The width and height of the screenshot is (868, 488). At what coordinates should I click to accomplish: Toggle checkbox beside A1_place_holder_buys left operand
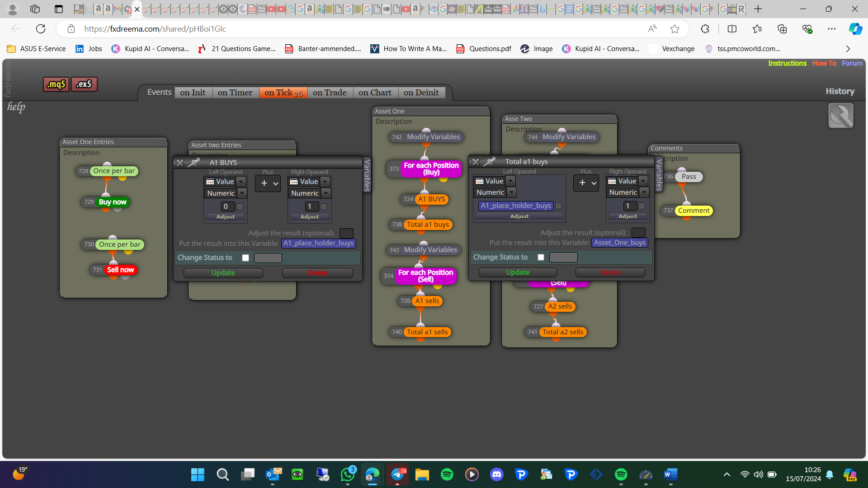point(559,206)
